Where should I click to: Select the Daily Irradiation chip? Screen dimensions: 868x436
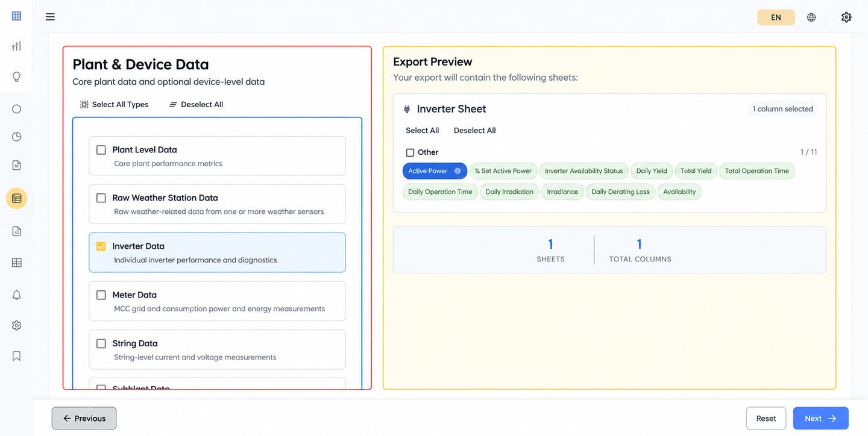pos(509,192)
